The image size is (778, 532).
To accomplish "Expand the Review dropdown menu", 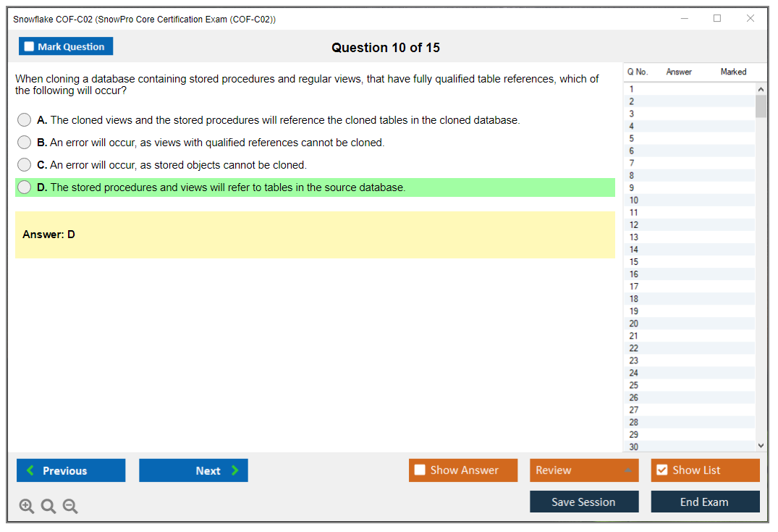I will pyautogui.click(x=627, y=470).
